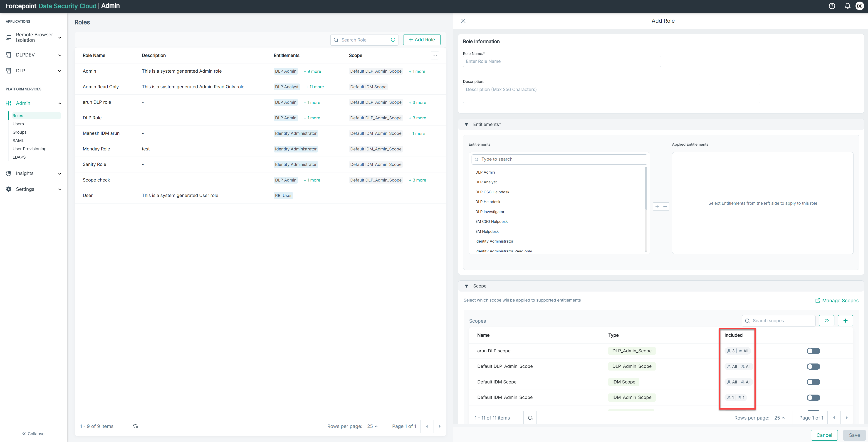Open the roles table column options ellipsis
This screenshot has height=442, width=868.
(x=435, y=55)
